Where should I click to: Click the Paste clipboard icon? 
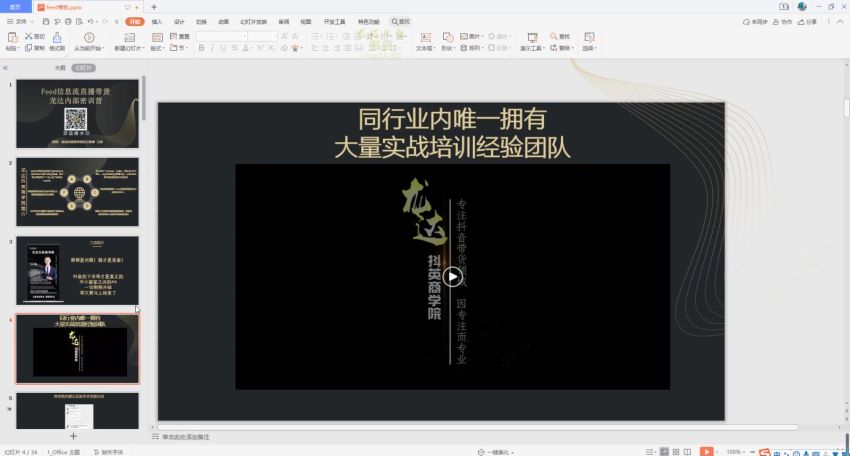[x=12, y=37]
